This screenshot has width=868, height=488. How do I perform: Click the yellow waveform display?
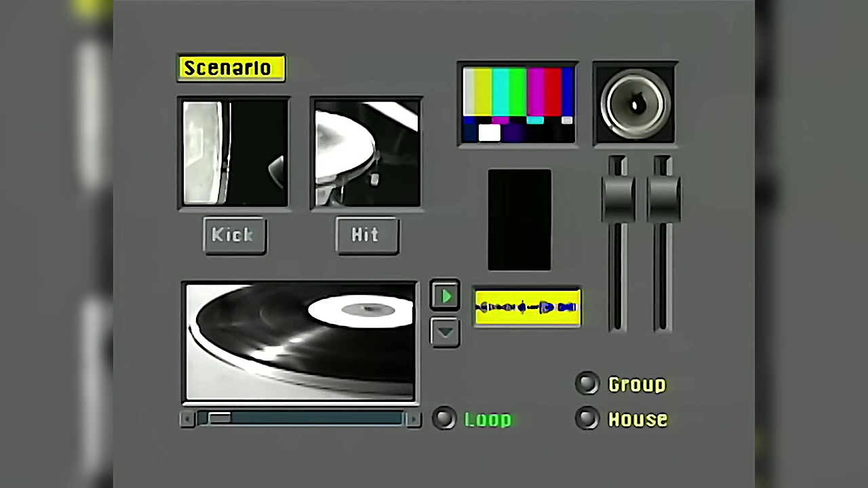[528, 307]
